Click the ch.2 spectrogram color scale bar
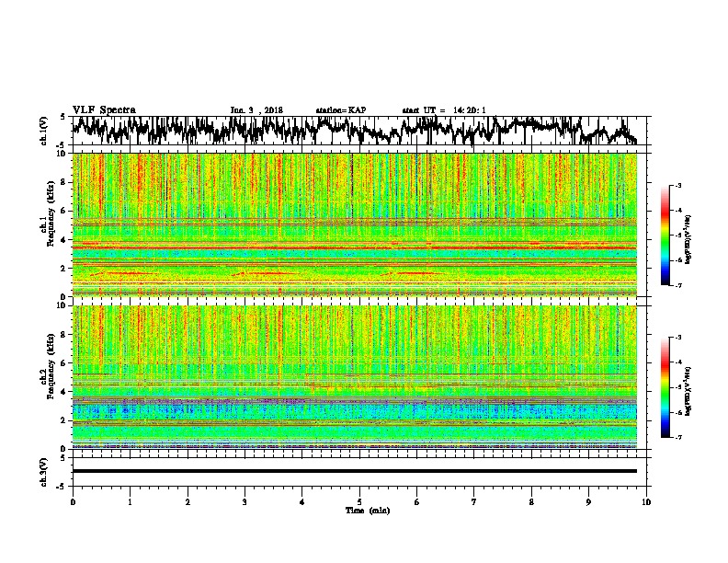Viewport: 728px width, 563px height. (665, 387)
